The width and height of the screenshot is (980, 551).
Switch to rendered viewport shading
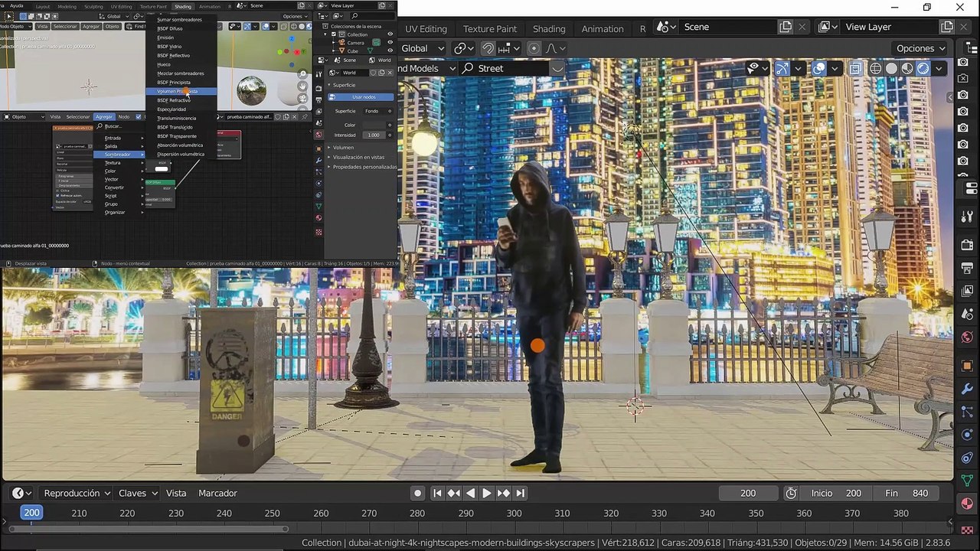[923, 68]
